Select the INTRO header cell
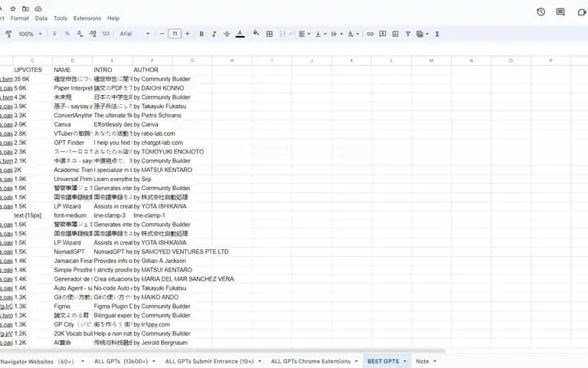The height and width of the screenshot is (368, 588). [x=112, y=70]
